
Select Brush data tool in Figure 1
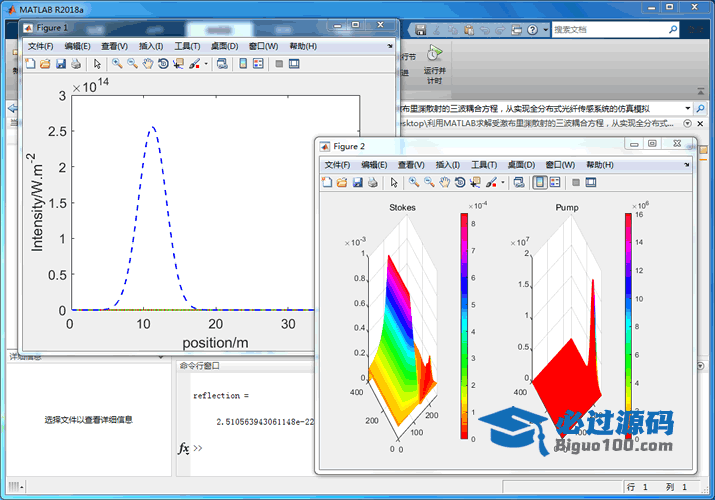(x=195, y=64)
